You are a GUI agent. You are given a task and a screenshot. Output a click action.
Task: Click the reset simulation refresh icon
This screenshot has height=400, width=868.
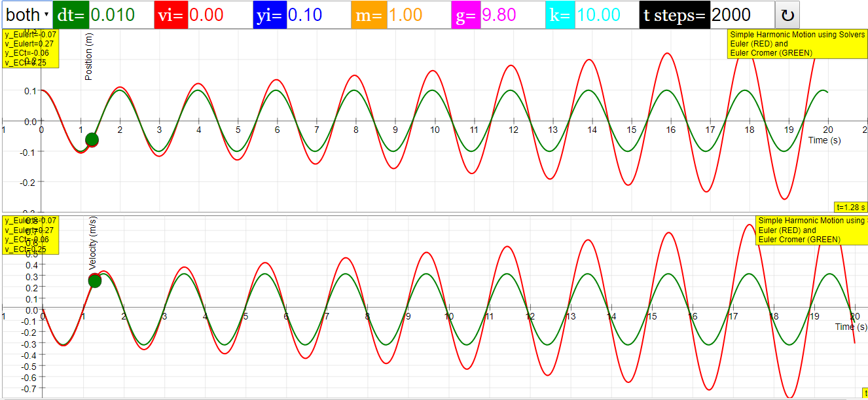tap(787, 15)
